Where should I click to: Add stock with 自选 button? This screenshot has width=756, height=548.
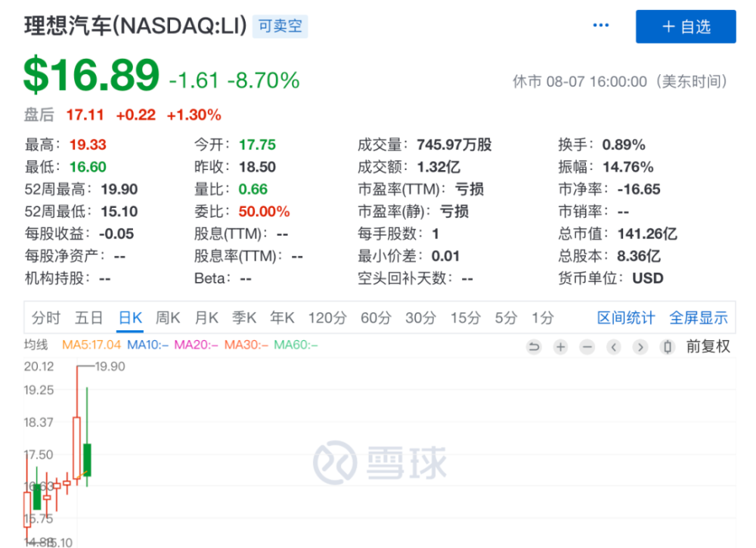[686, 26]
